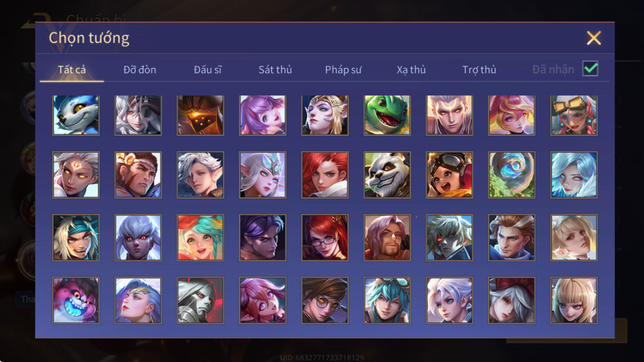Choose the panda hero portrait
Image resolution: width=644 pixels, height=362 pixels.
point(387,175)
